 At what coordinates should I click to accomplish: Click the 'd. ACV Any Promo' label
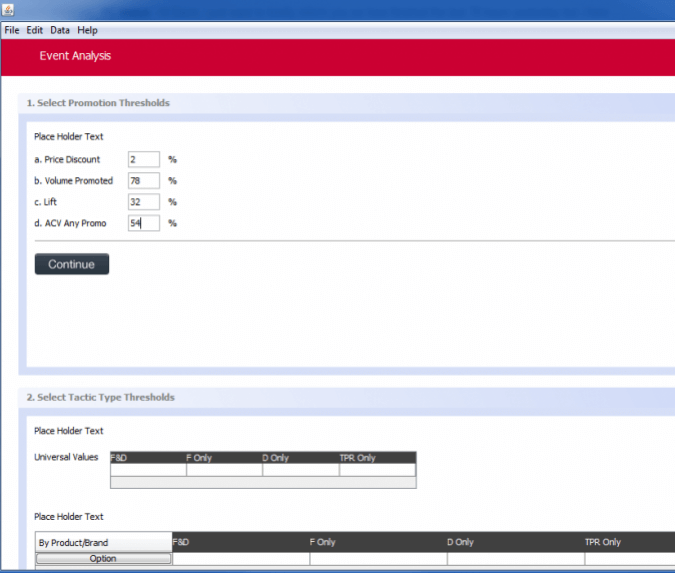(x=70, y=223)
